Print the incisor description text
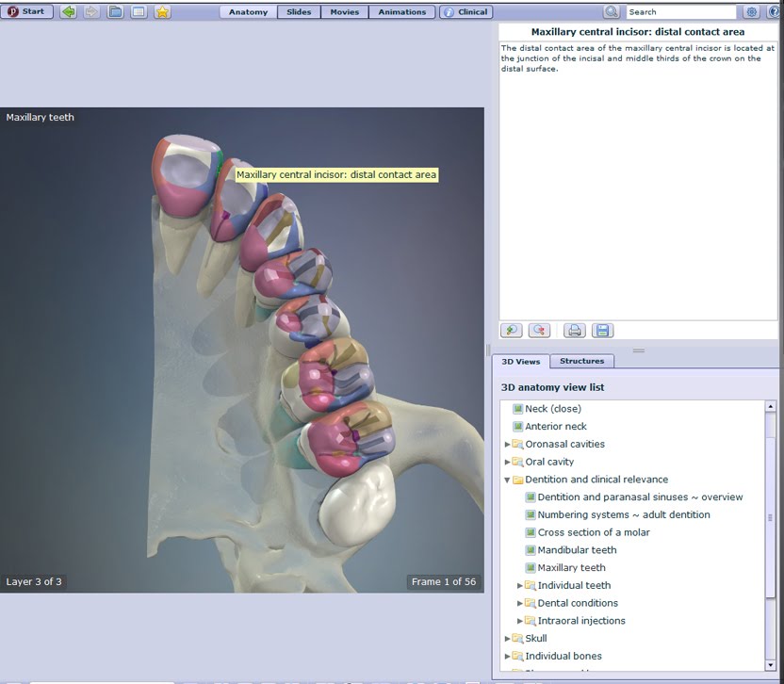Viewport: 784px width, 684px height. click(572, 330)
